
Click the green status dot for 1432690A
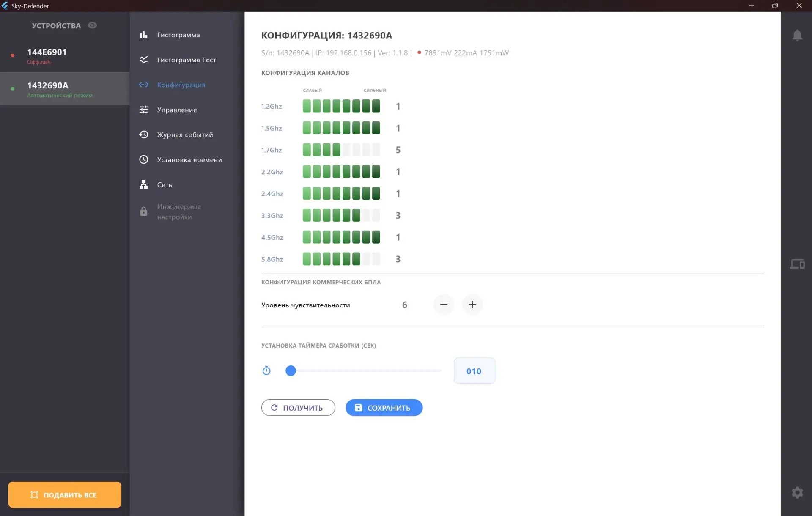pyautogui.click(x=13, y=89)
